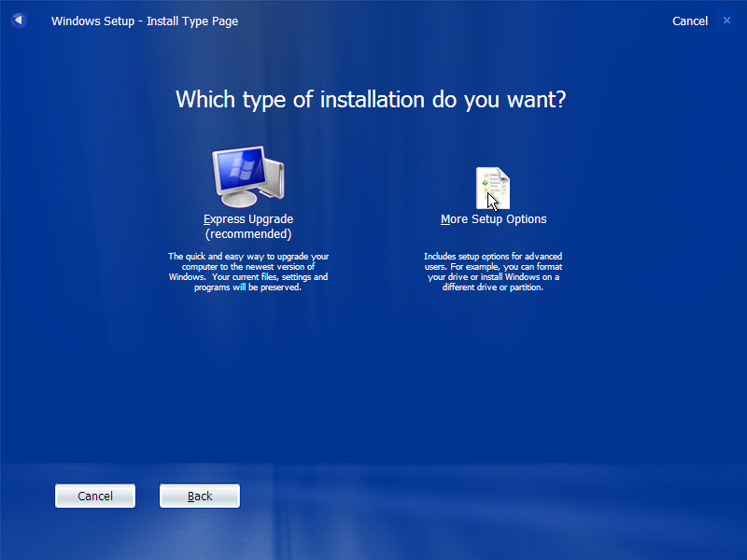
Task: Click the Express Upgrade description starting 'The quick and easy way'
Action: point(248,272)
